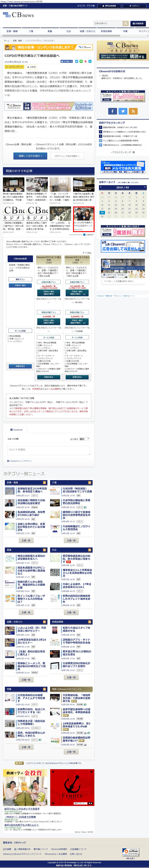This screenshot has height=868, width=149.
Task: Click Facebookコメントプラグイン link
Action: [20, 461]
